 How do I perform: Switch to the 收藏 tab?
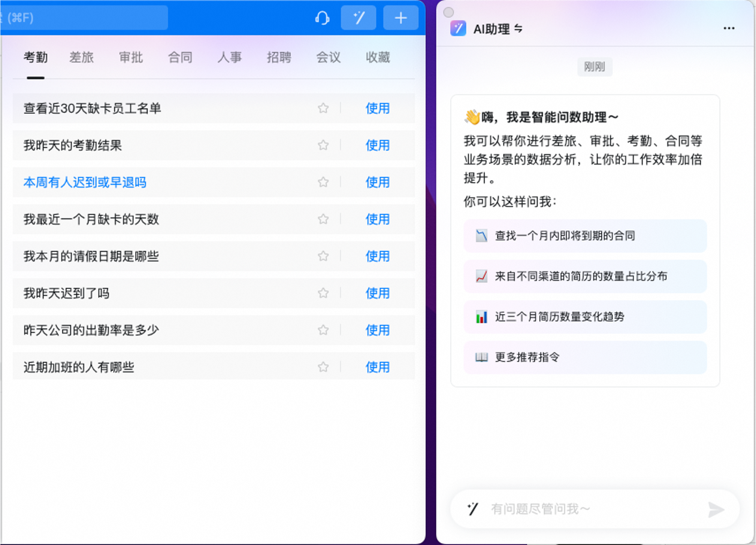pyautogui.click(x=378, y=57)
